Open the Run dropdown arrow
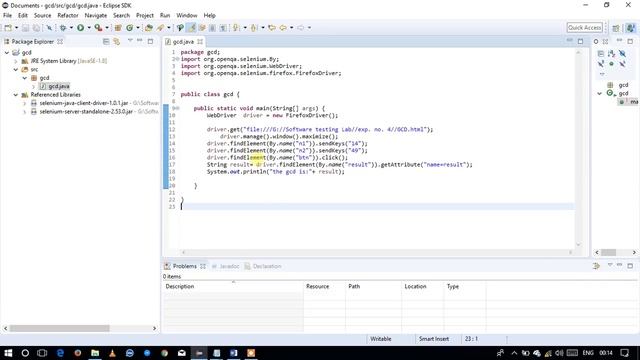This screenshot has height=360, width=640. pos(89,28)
